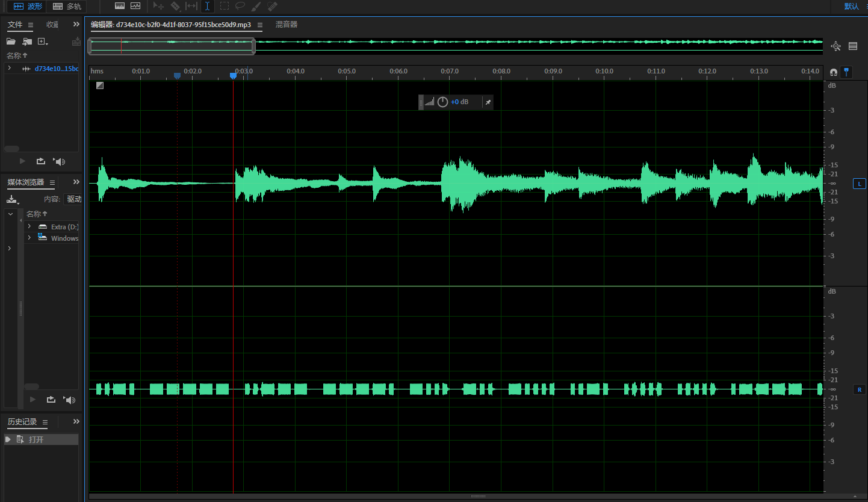The width and height of the screenshot is (868, 502).
Task: Select the Spot Healing Brush tool
Action: (x=271, y=6)
